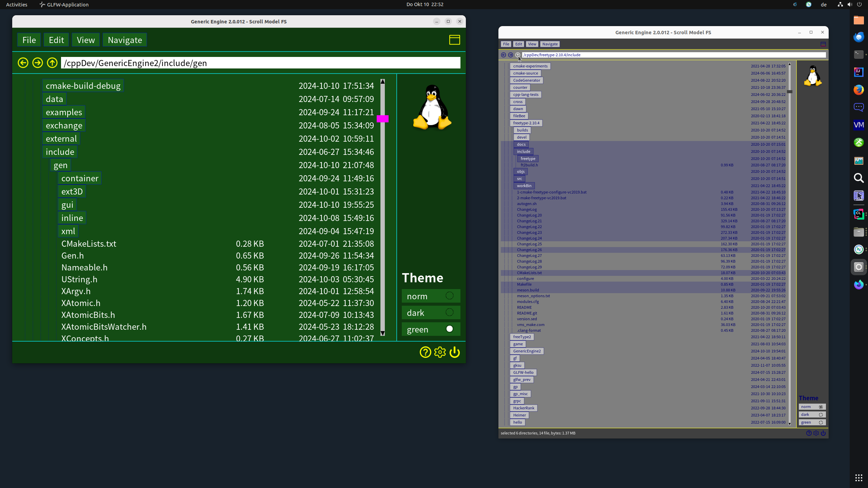Open the Navigate menu in the green window

pyautogui.click(x=125, y=40)
